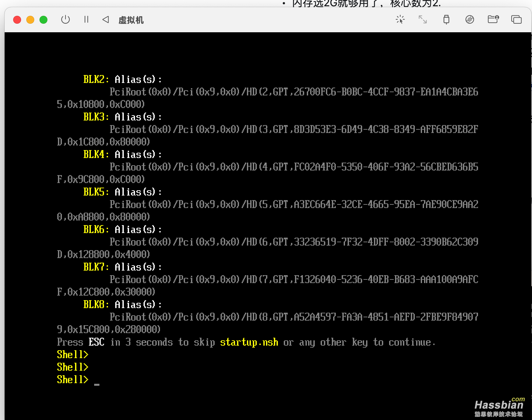Viewport: 532px width, 420px height.
Task: Pause the virtual machine
Action: coord(86,20)
